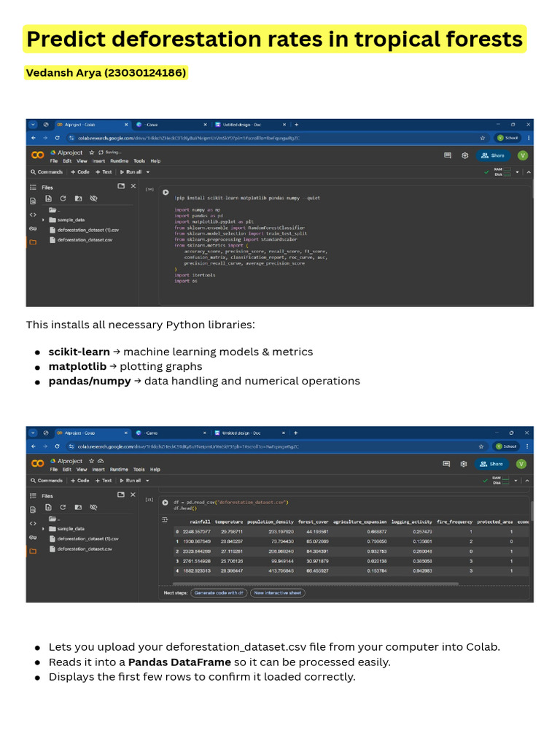Switch to Untitled design Doc tab in lower browser
Screen dimensions: 560x747
coord(249,433)
